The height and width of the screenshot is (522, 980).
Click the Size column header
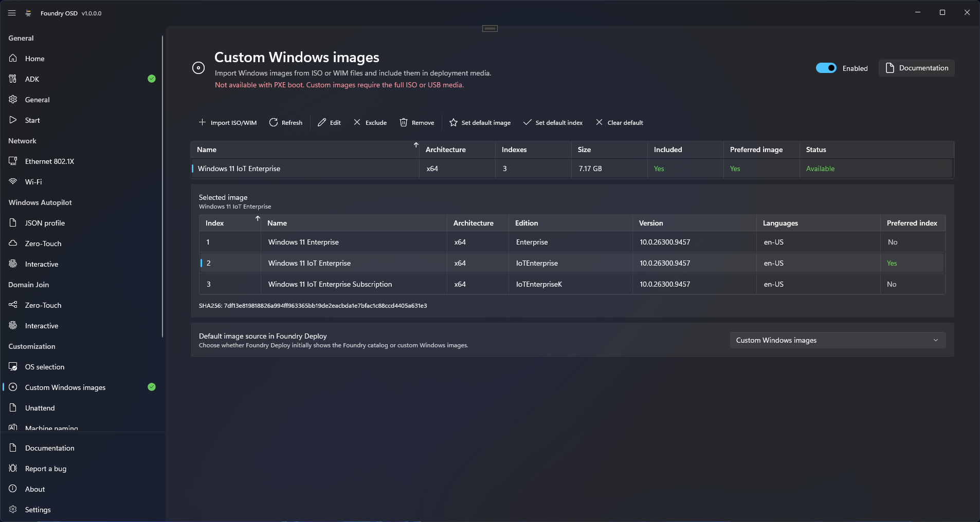[x=609, y=150]
